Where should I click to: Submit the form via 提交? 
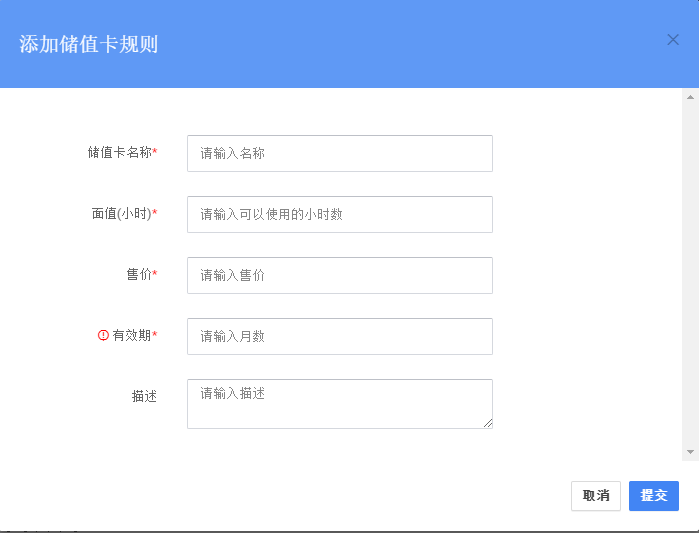click(654, 496)
